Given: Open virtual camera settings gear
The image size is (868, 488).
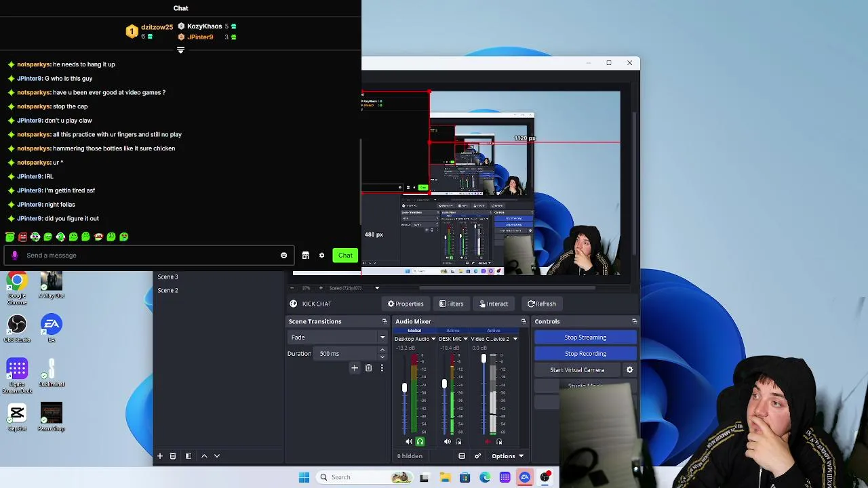Looking at the screenshot, I should [629, 370].
